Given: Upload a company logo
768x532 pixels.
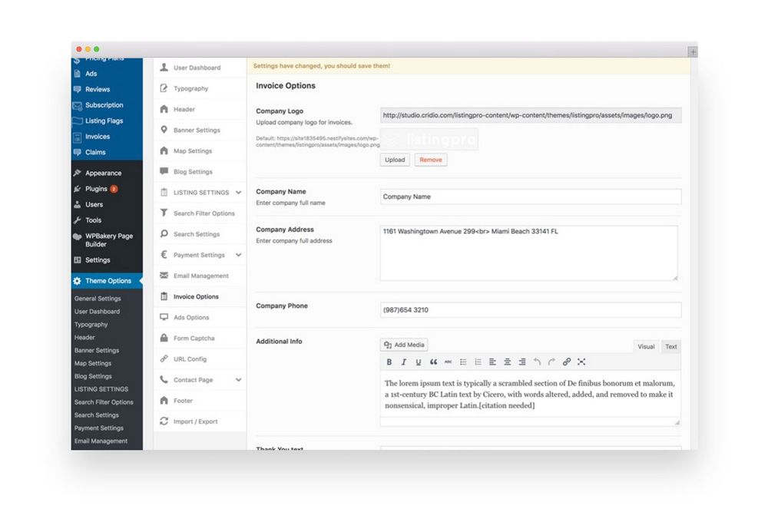Looking at the screenshot, I should 395,160.
